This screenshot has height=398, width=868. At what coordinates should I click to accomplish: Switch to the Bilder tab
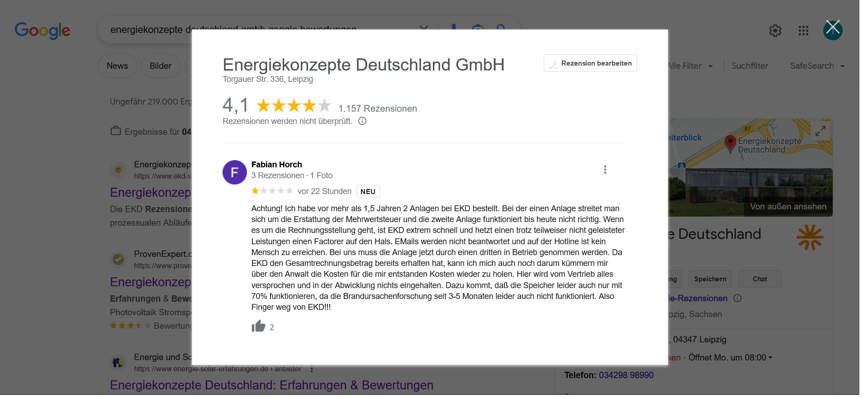point(160,66)
